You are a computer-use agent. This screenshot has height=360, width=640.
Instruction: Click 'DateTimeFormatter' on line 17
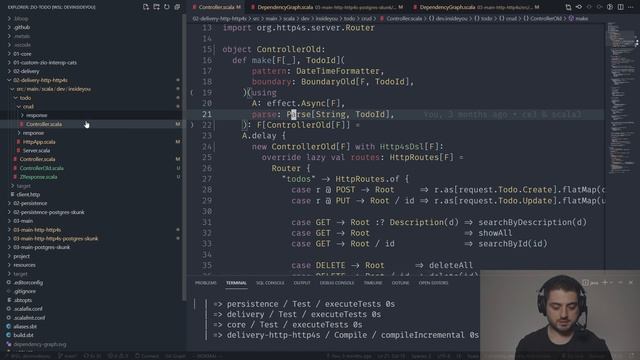tap(338, 71)
